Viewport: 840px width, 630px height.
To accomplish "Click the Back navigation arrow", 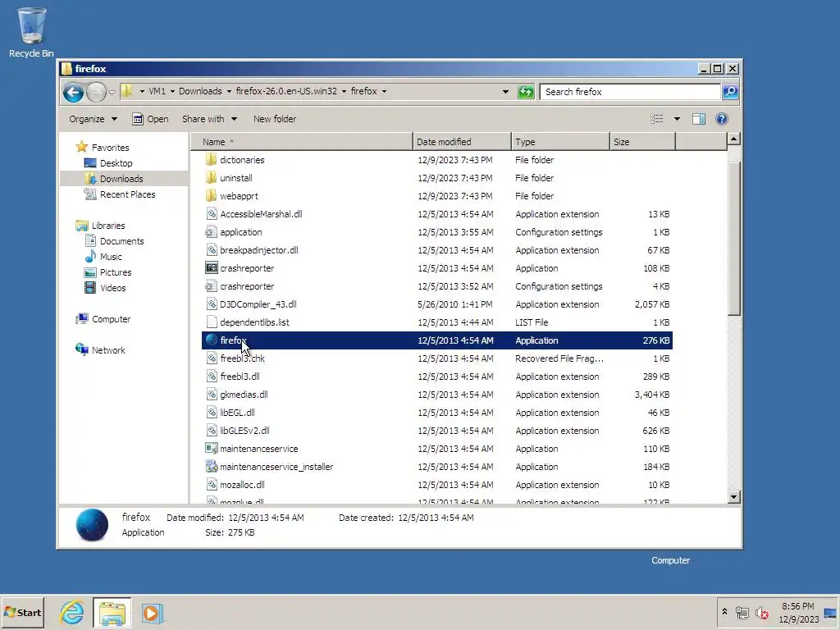I will [x=73, y=92].
